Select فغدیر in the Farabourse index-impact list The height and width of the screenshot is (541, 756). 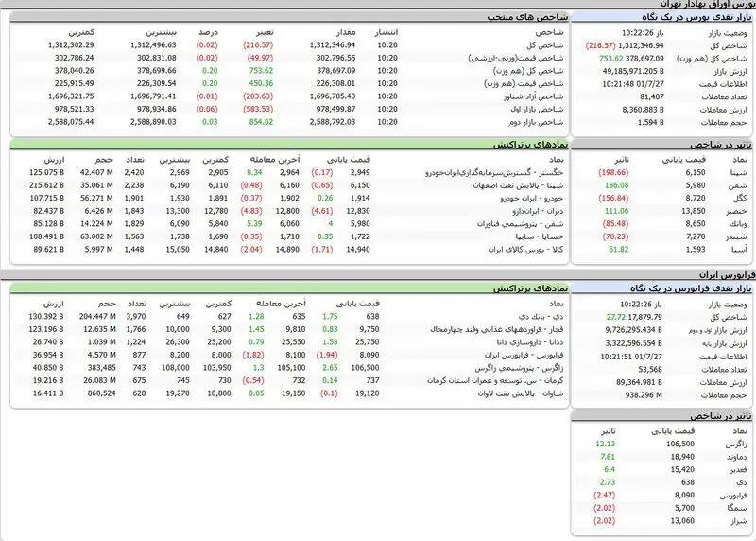click(x=738, y=469)
